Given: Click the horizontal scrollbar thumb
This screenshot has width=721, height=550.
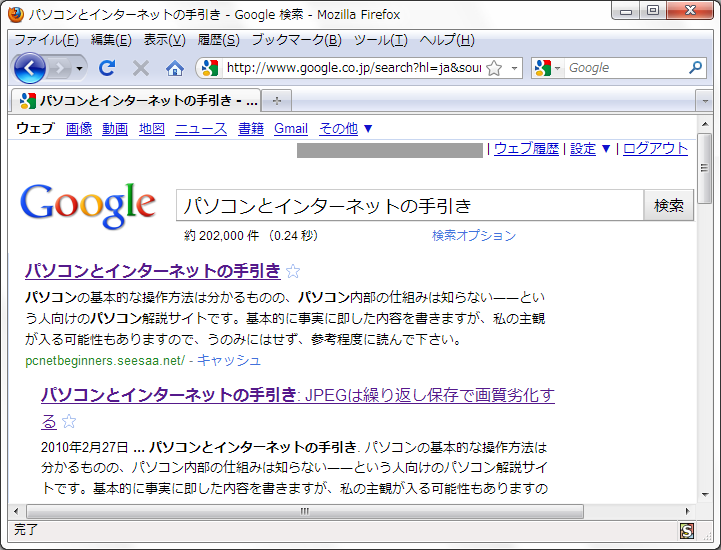Looking at the screenshot, I should pos(305,511).
